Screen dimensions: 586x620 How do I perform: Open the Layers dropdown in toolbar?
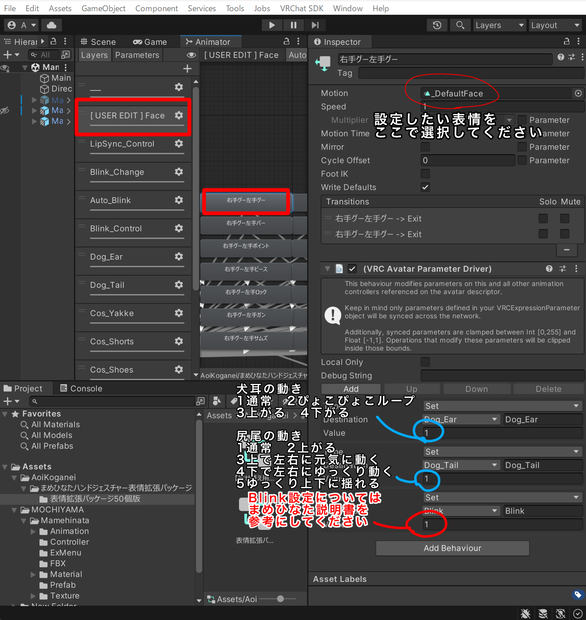500,25
